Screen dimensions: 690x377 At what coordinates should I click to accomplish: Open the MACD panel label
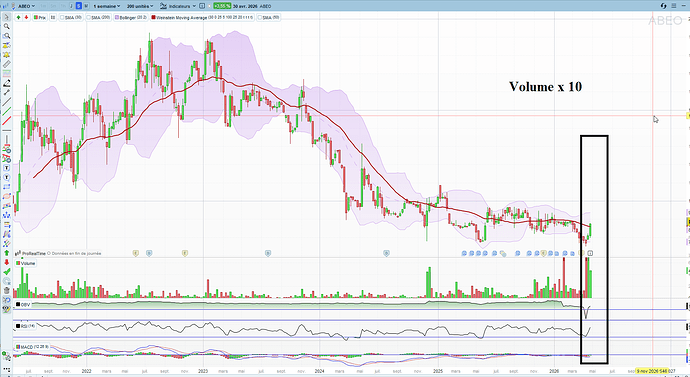point(34,347)
